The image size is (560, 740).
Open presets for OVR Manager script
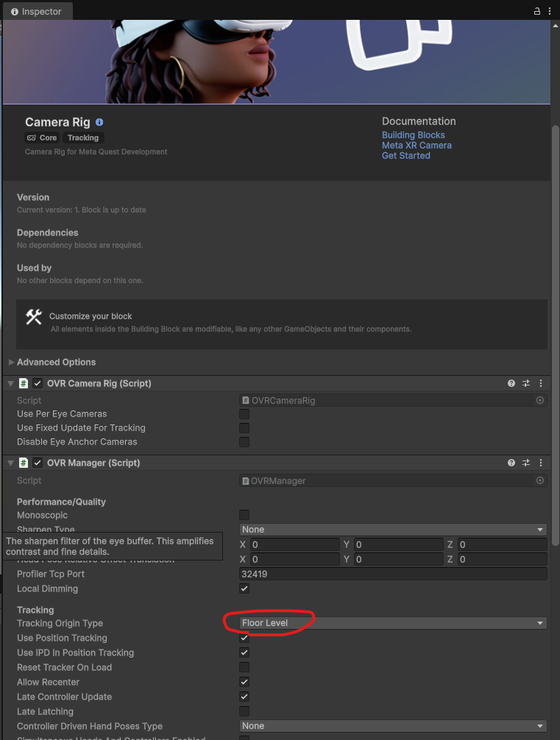coord(526,463)
